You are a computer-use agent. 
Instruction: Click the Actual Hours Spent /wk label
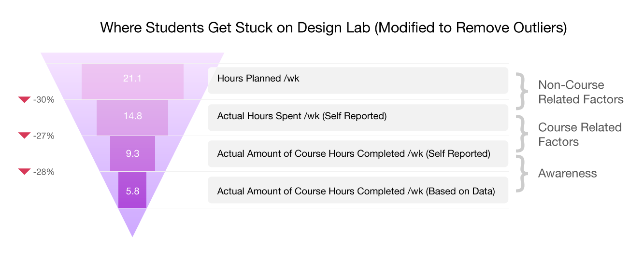point(358,117)
